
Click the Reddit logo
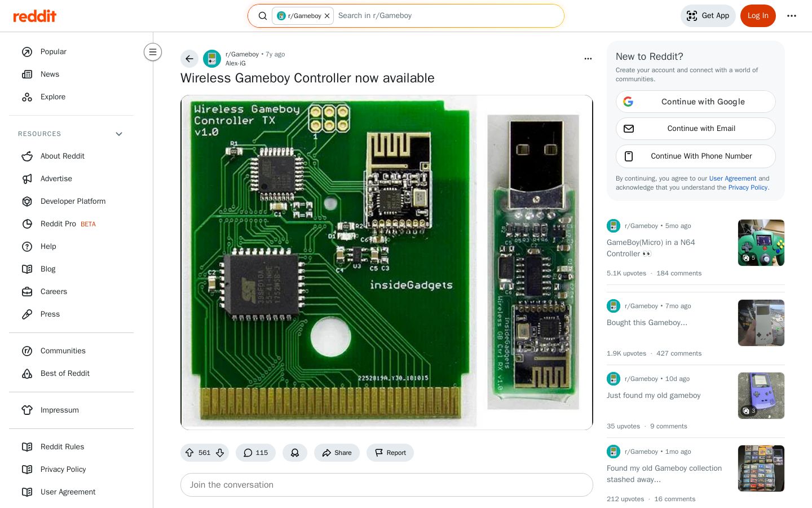click(35, 16)
